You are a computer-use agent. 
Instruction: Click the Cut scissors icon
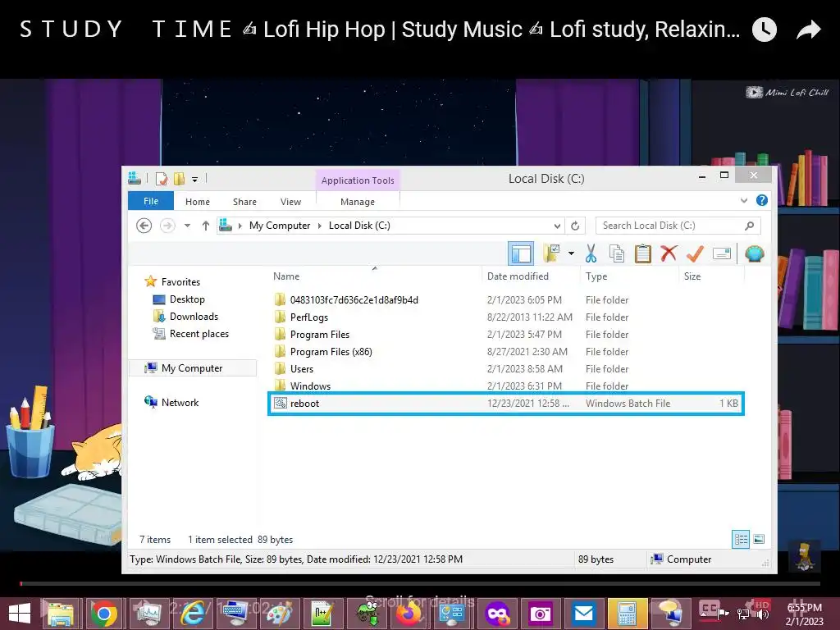(x=591, y=253)
